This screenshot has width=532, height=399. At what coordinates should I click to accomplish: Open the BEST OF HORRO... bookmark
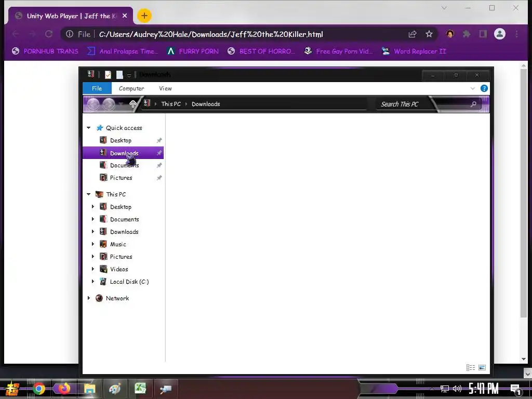(x=261, y=51)
